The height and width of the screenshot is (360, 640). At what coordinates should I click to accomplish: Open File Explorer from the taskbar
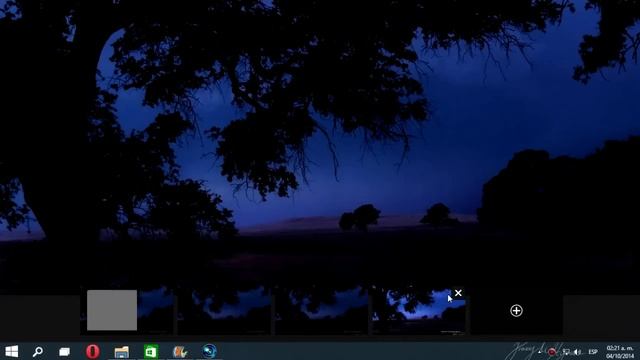click(x=122, y=352)
